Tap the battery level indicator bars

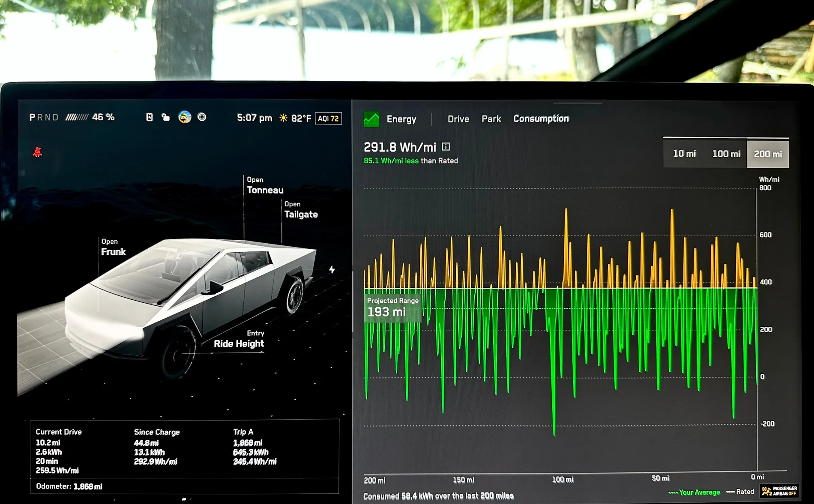[x=77, y=117]
